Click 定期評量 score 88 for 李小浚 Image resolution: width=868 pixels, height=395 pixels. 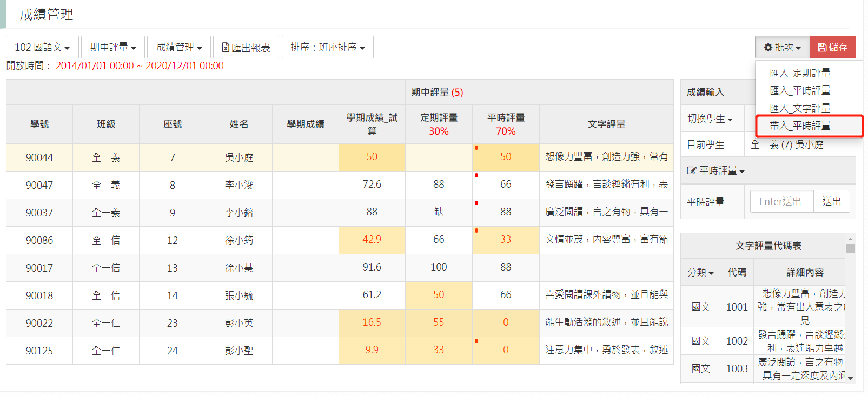(x=439, y=185)
